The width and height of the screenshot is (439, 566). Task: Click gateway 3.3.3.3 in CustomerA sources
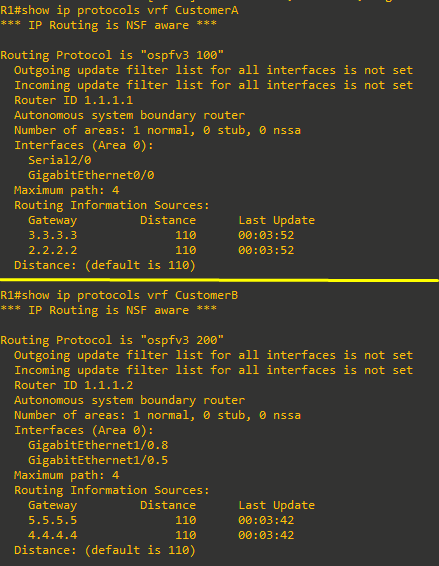53,235
